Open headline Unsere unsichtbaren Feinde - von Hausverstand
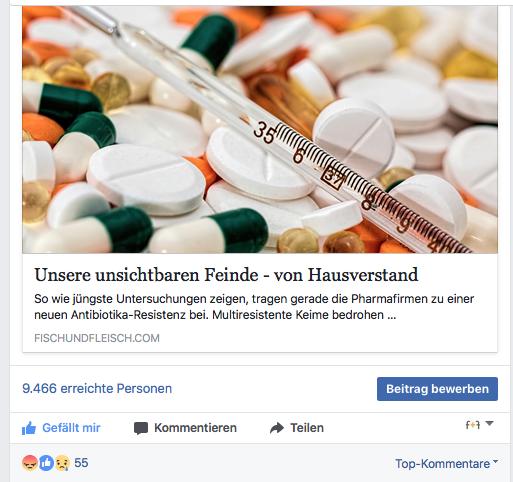The height and width of the screenshot is (482, 513). pyautogui.click(x=226, y=275)
